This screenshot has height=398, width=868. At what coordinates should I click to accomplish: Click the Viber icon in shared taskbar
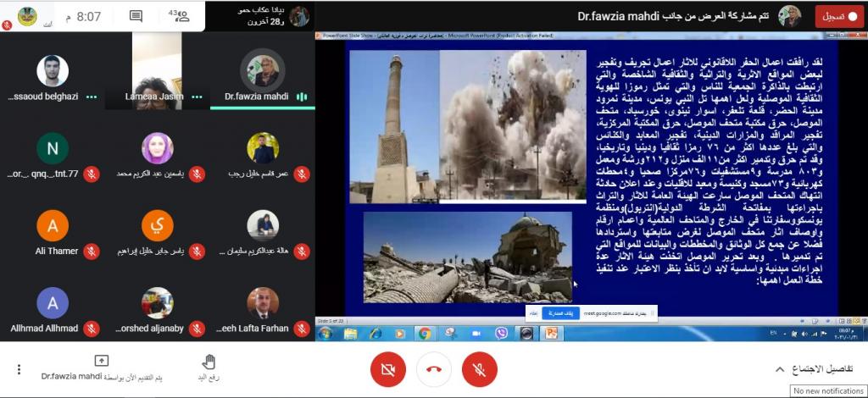pyautogui.click(x=501, y=334)
